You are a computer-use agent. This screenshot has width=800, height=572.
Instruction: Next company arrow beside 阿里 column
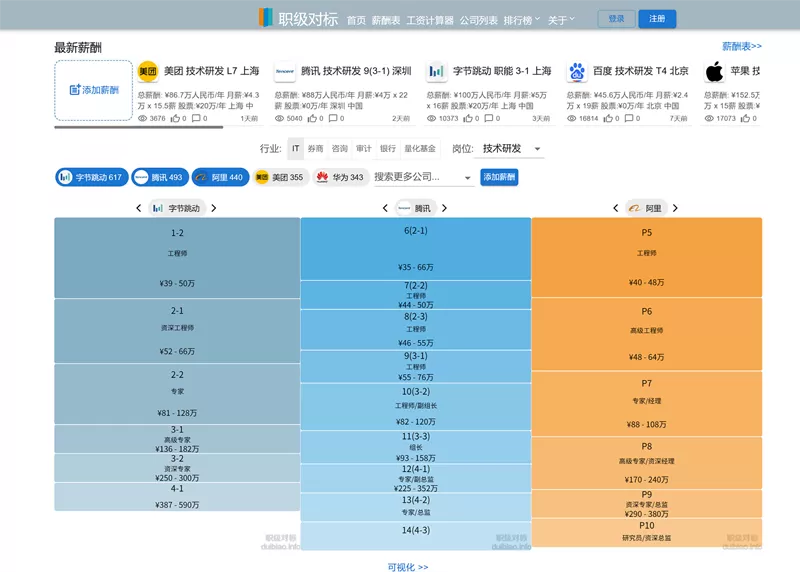[675, 208]
